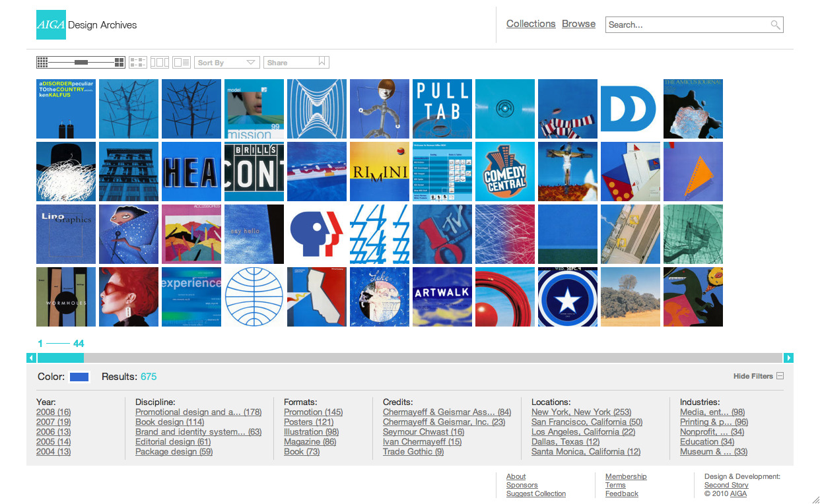Filter by Education (34) industry
The image size is (820, 504).
[x=707, y=442]
